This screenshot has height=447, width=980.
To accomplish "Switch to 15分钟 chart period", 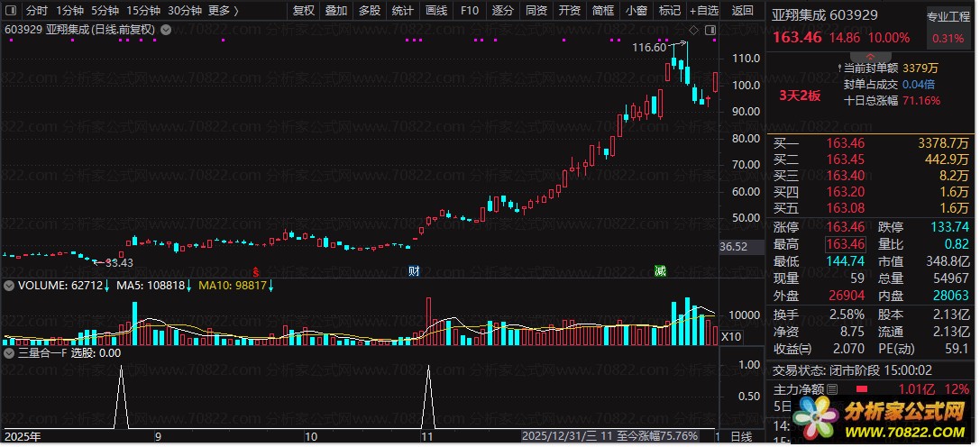I will coord(143,10).
